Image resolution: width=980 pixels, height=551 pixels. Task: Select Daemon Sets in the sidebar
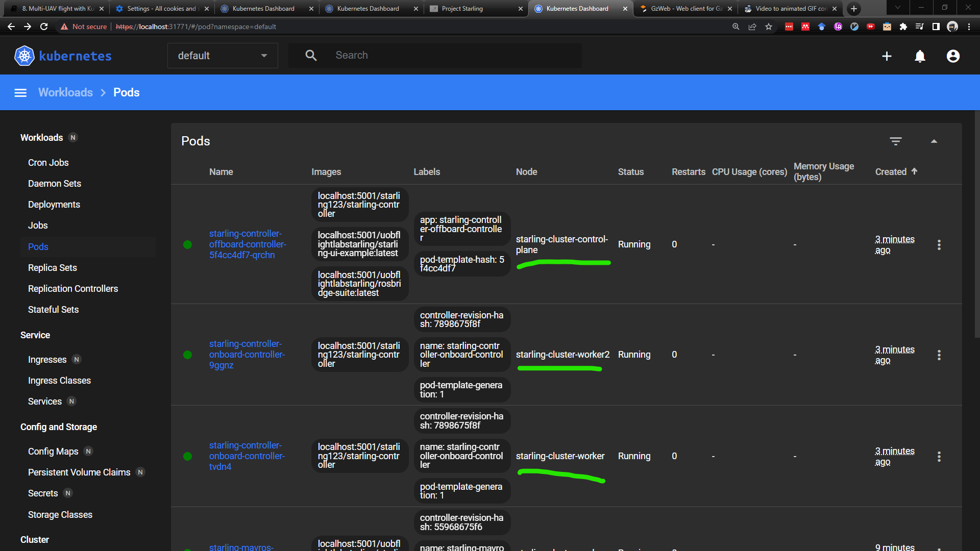point(55,184)
